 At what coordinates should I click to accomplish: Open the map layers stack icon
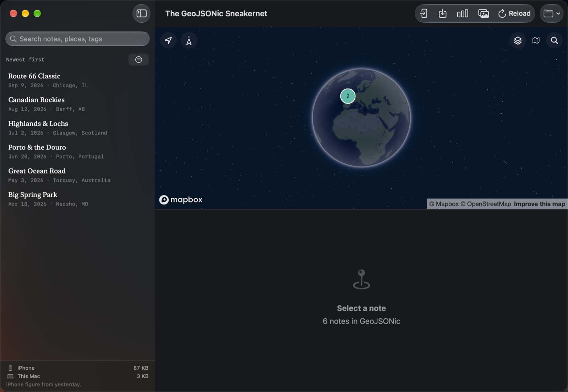point(518,40)
